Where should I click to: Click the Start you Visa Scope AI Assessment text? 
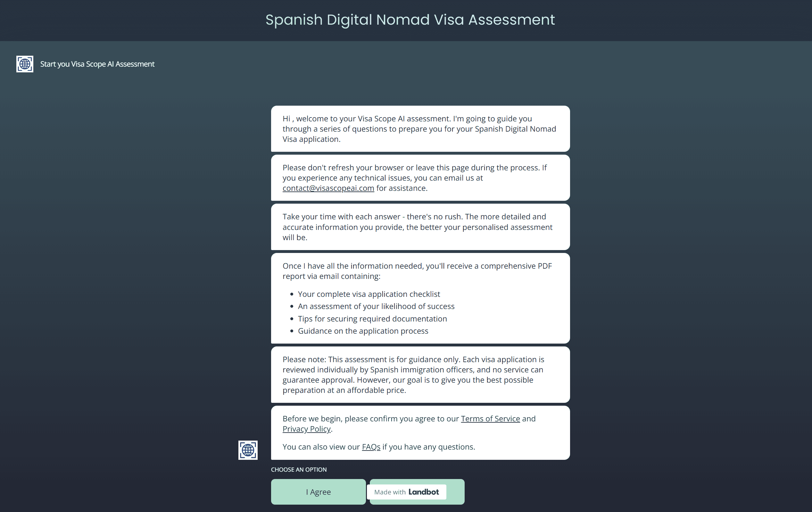[x=97, y=64]
